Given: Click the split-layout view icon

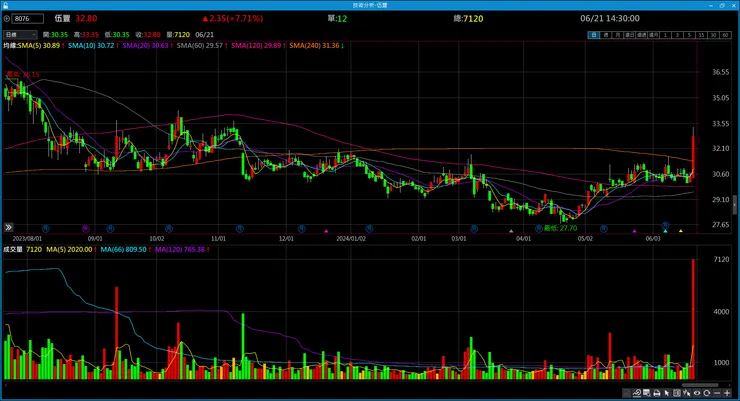Looking at the screenshot, I should 677,393.
